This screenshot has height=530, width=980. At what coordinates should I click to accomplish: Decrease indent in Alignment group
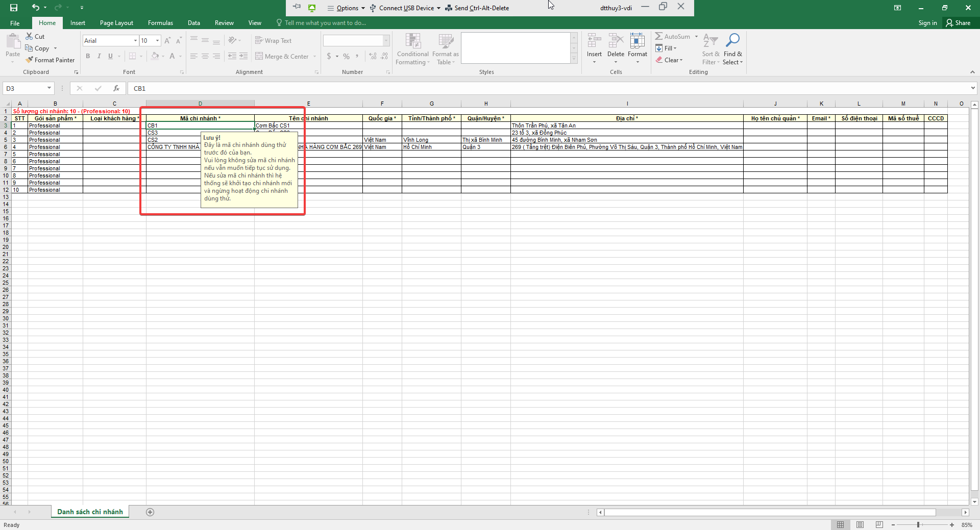pyautogui.click(x=232, y=56)
